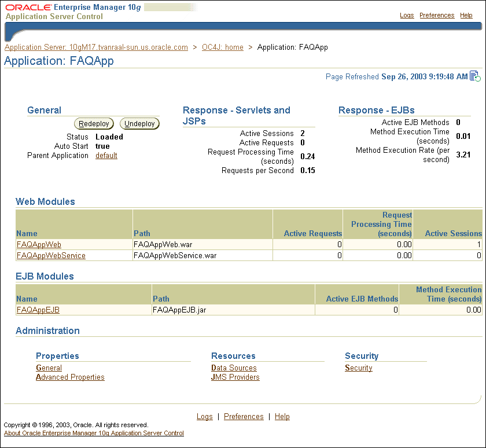Click the Application: FAQApp page title
Viewport: 486px width, 448px height.
click(x=59, y=61)
